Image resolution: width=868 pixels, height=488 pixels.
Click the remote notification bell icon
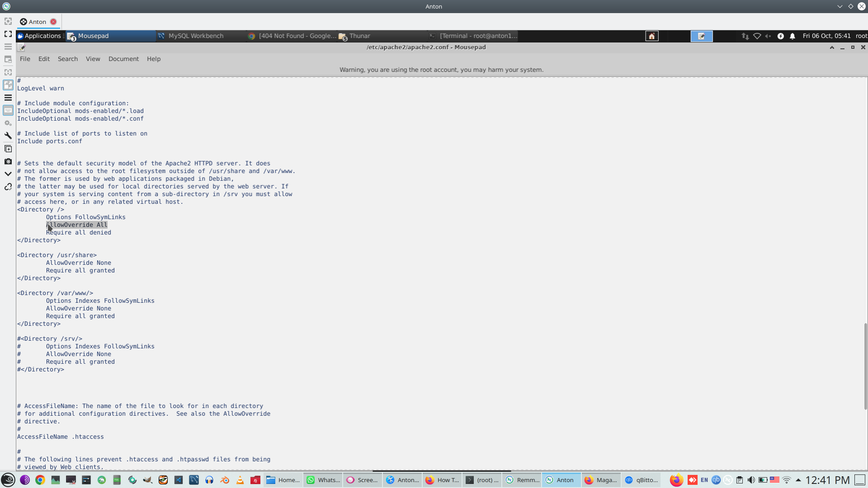pyautogui.click(x=792, y=36)
